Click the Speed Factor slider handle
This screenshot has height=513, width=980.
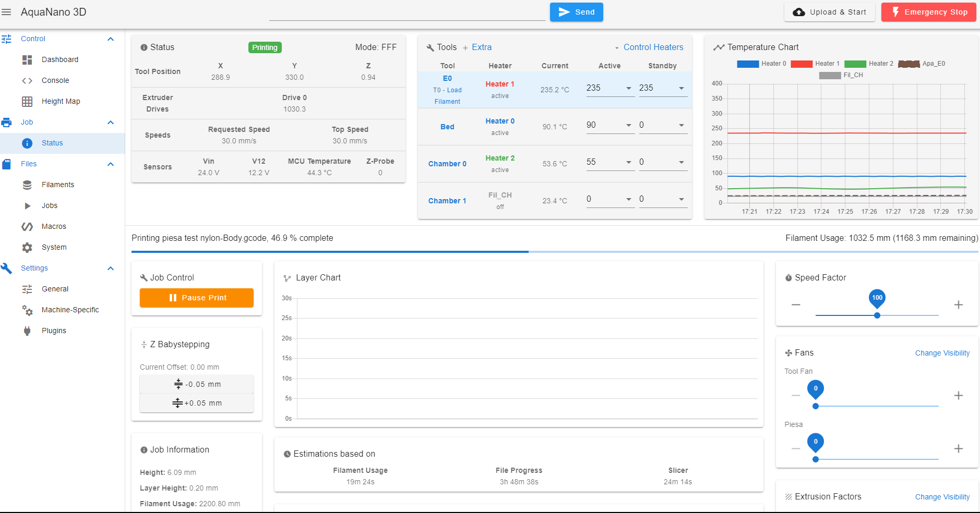coord(877,315)
